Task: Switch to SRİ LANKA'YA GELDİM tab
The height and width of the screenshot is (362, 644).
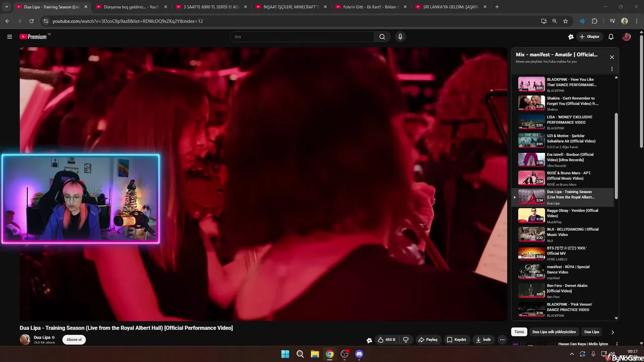Action: (x=451, y=7)
